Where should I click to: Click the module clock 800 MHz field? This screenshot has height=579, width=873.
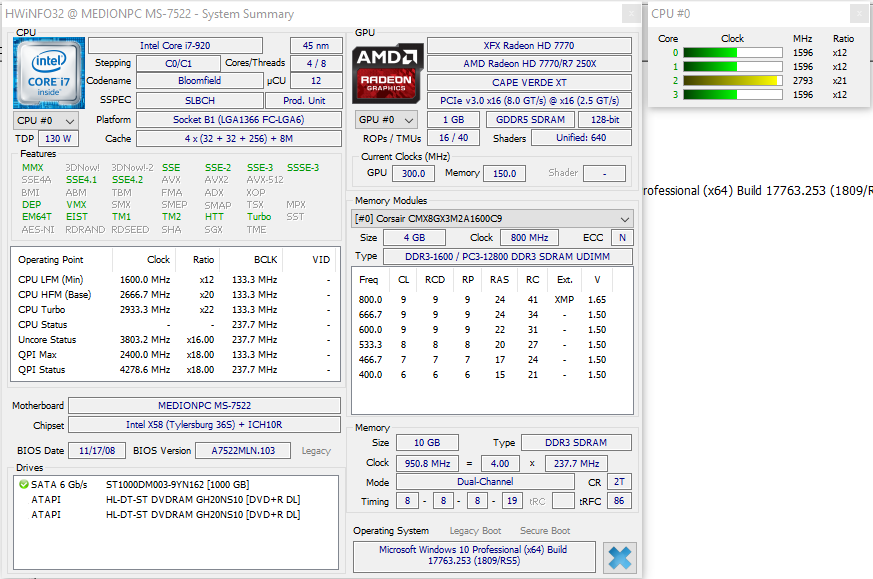(x=529, y=238)
